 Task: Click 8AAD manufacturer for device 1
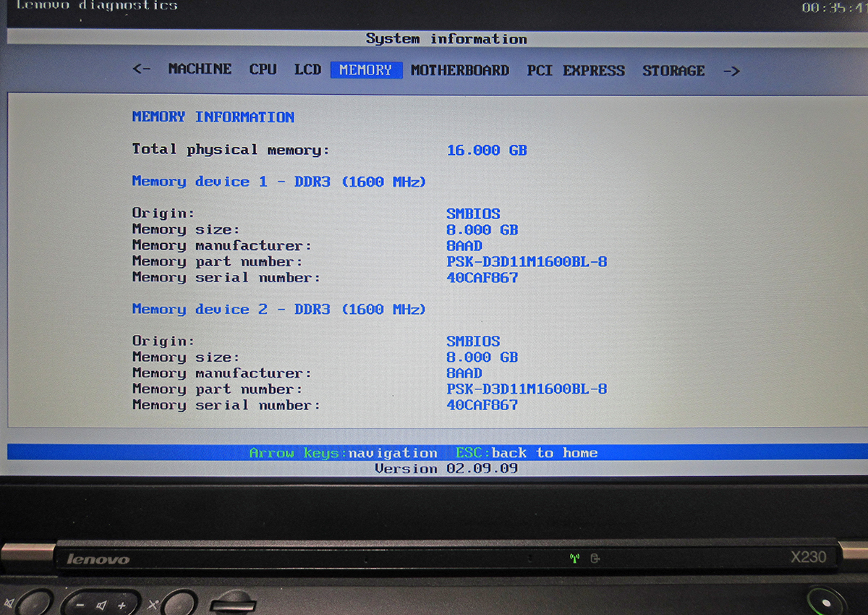pyautogui.click(x=464, y=245)
